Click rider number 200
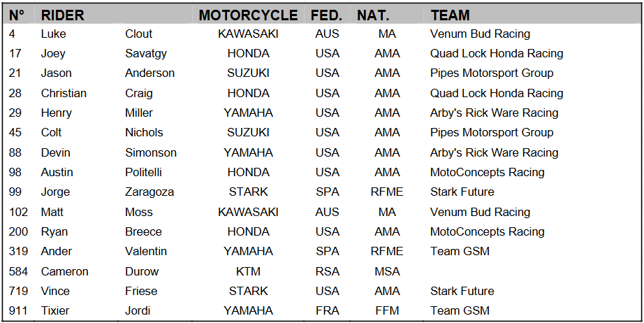Viewport: 644px width, 323px height. point(19,231)
